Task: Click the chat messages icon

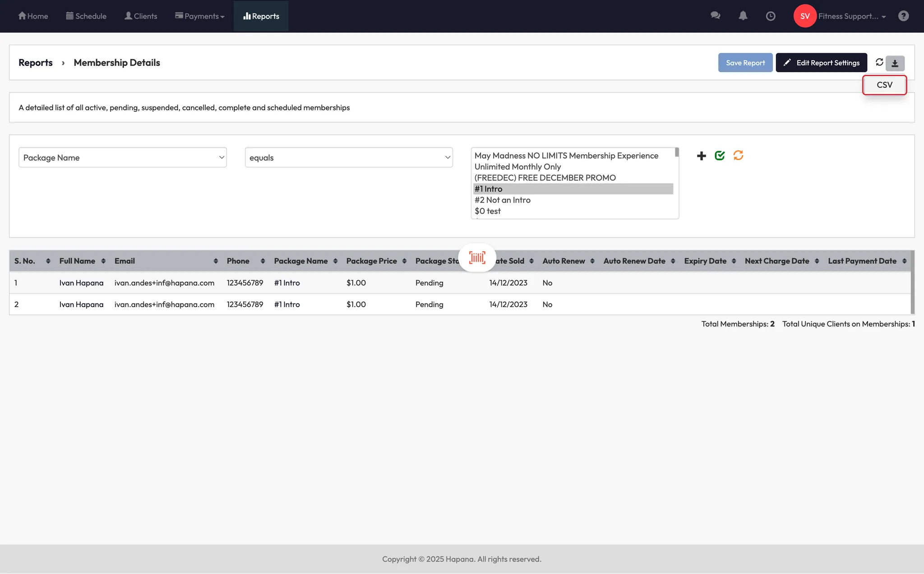Action: point(715,16)
